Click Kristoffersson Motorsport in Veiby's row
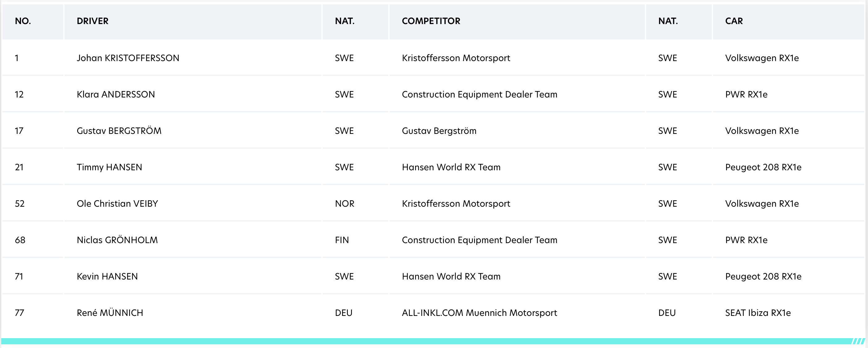 click(456, 204)
